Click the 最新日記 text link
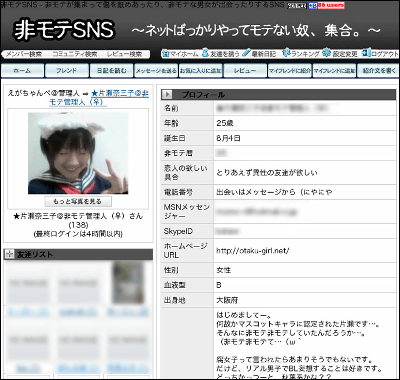400x380 pixels. click(x=264, y=54)
